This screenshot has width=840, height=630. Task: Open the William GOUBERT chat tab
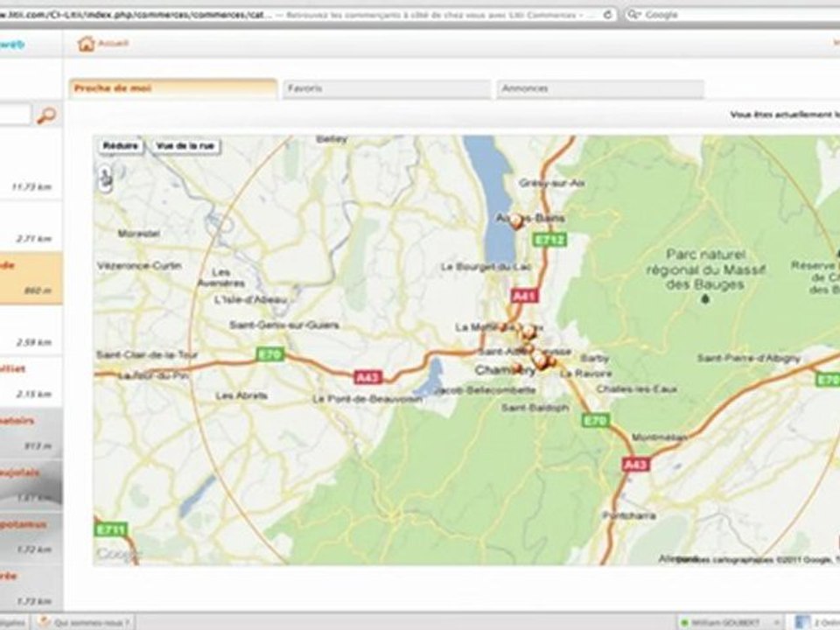pos(729,622)
